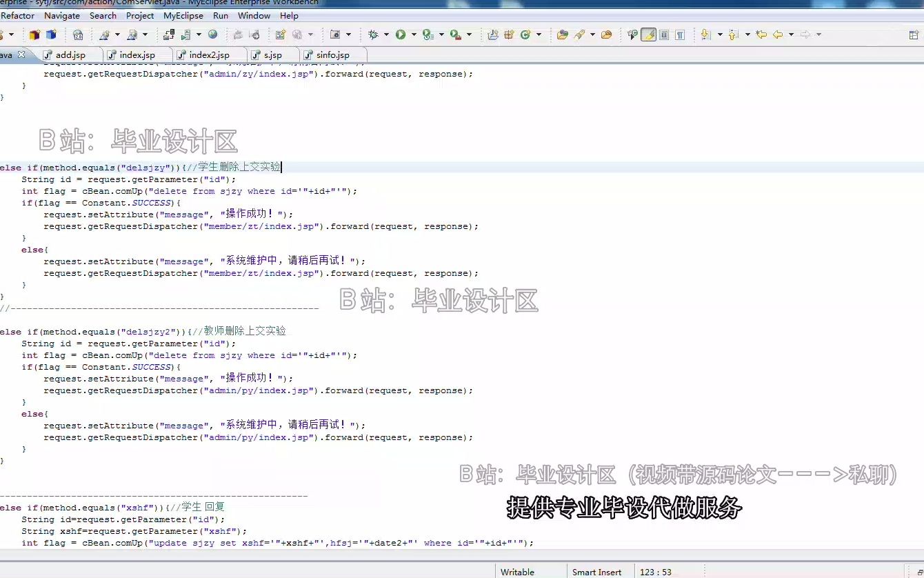Click the 'update sjzy set xshf' code line
Screen dimensions: 924x578
(x=278, y=543)
